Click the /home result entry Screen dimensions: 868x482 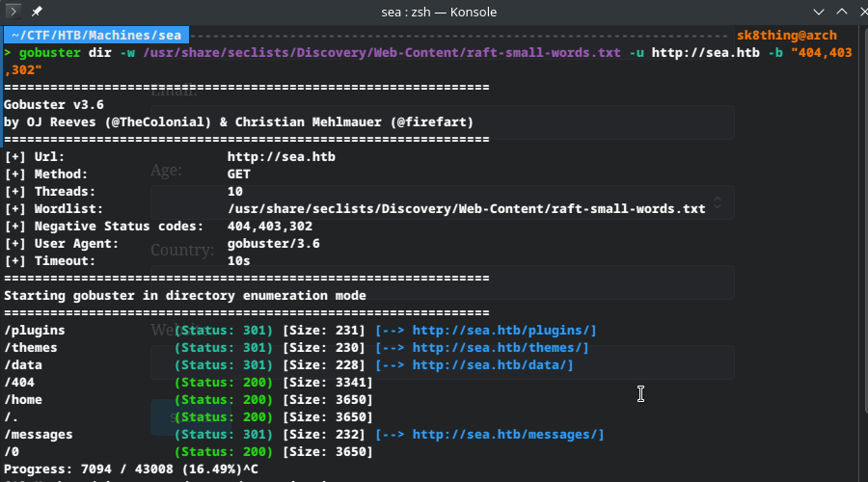point(23,400)
